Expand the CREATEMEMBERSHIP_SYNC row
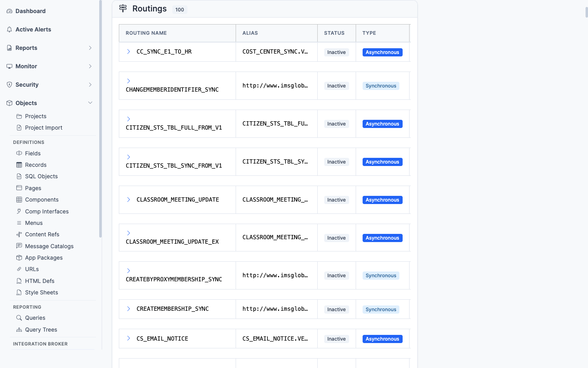Screen dimensions: 588x368 129,309
